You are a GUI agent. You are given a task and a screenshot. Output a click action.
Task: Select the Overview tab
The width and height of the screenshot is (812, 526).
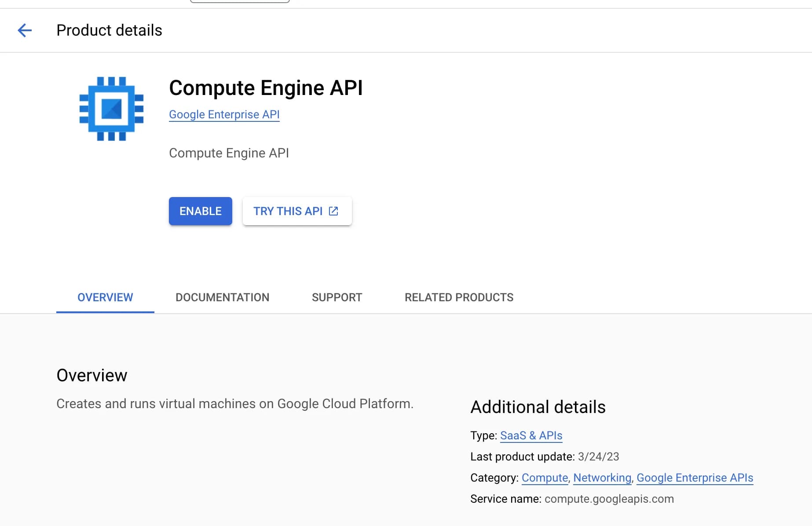pos(105,297)
